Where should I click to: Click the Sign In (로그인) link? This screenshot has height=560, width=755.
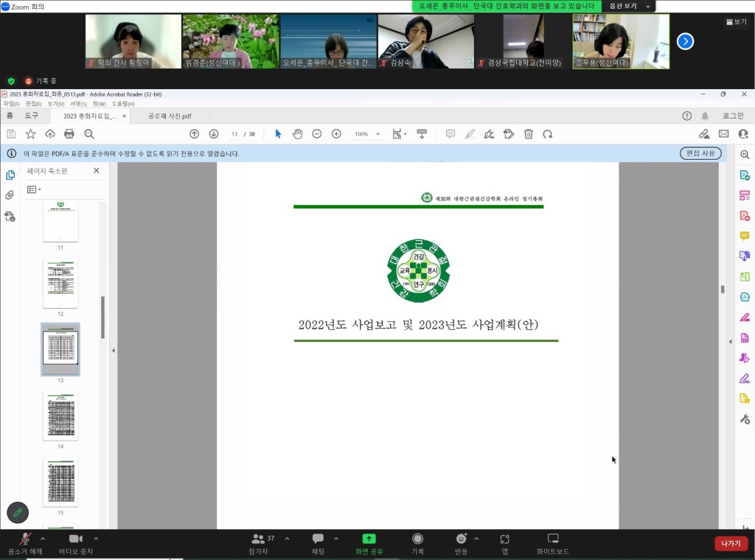click(x=733, y=116)
